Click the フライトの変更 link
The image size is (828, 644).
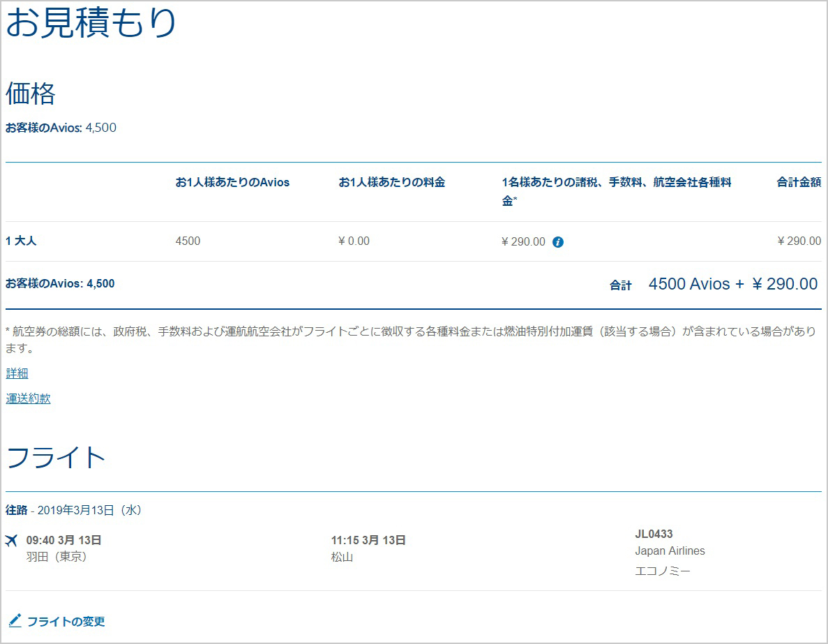pos(66,621)
